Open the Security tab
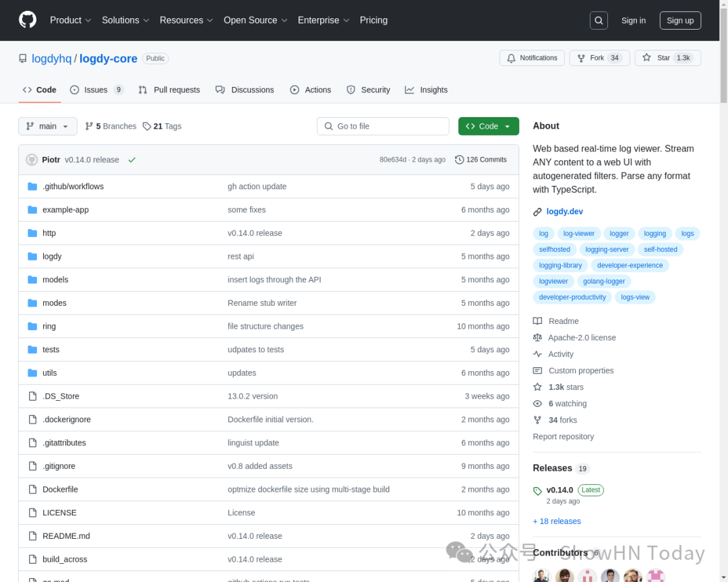Viewport: 728px width, 582px height. click(369, 90)
